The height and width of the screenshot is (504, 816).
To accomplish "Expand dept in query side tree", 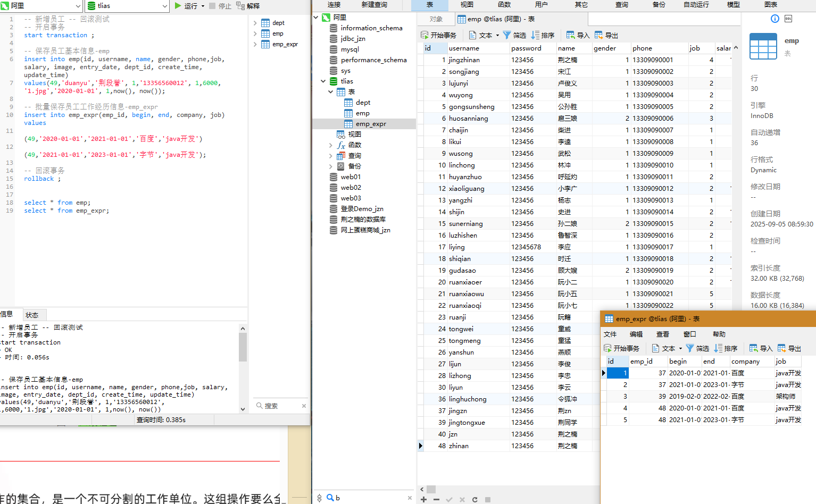I will pyautogui.click(x=255, y=23).
